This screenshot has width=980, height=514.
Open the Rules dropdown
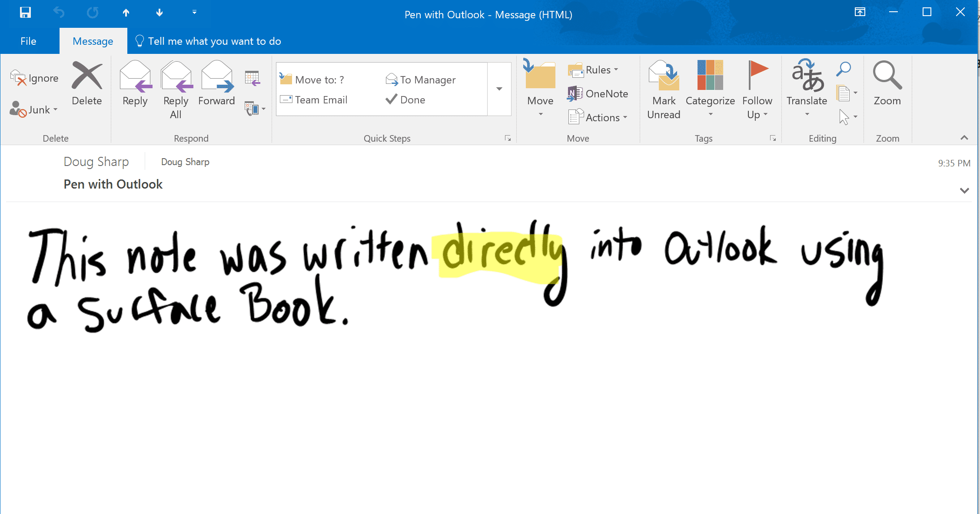593,70
